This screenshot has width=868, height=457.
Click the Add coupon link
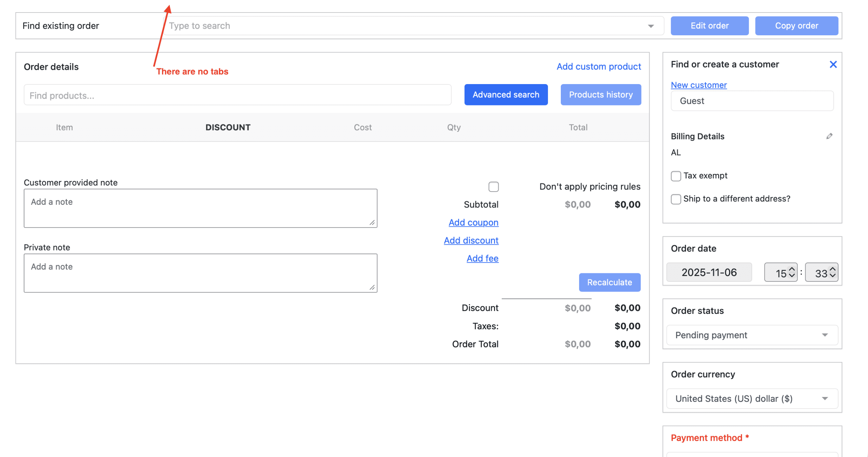pyautogui.click(x=473, y=222)
